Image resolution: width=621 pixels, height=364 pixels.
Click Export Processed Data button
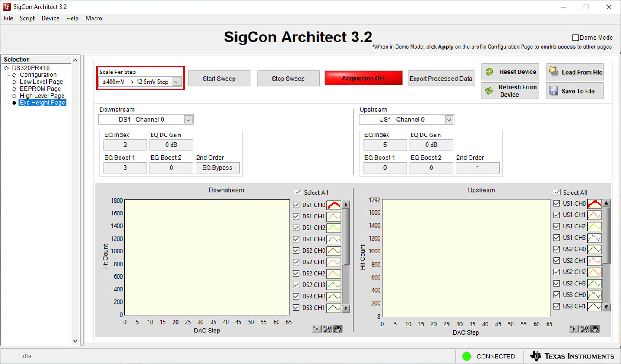[x=441, y=79]
